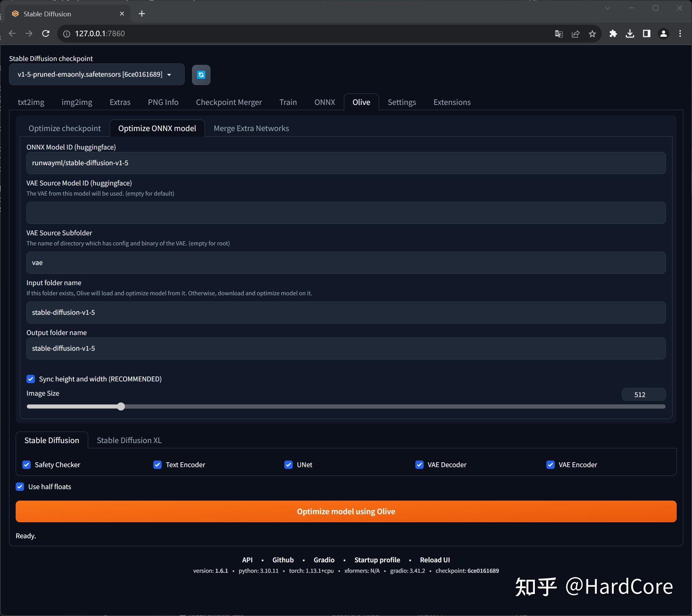Click the share icon in the toolbar
The width and height of the screenshot is (692, 616).
tap(575, 33)
